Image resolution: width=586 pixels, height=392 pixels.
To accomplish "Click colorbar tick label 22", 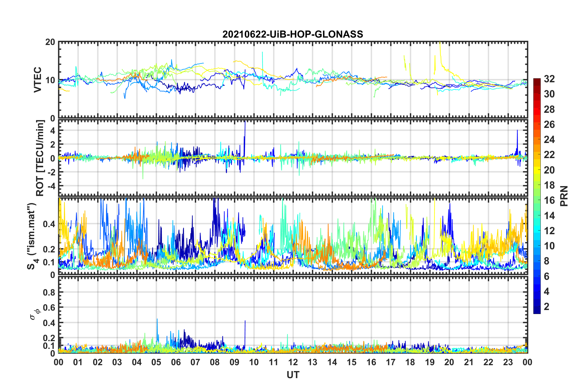I will (549, 155).
